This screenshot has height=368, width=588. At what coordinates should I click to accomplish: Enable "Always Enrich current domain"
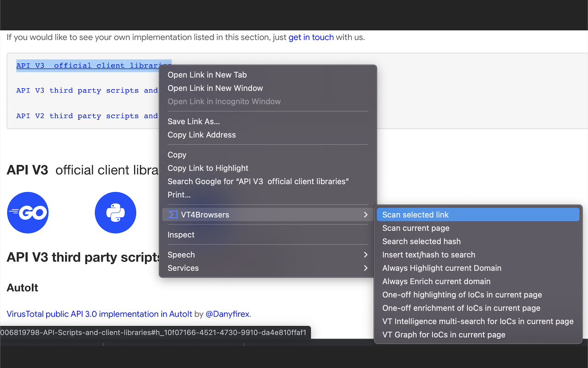point(436,281)
